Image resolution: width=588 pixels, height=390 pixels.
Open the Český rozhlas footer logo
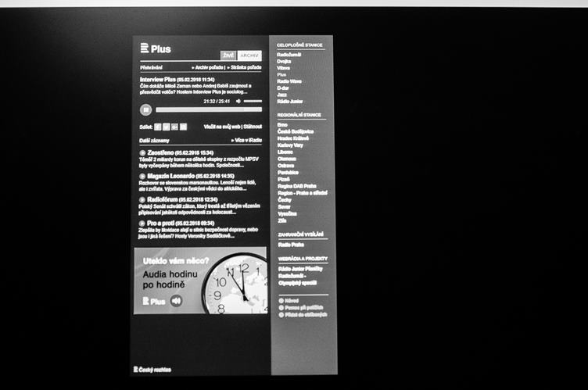click(x=152, y=370)
